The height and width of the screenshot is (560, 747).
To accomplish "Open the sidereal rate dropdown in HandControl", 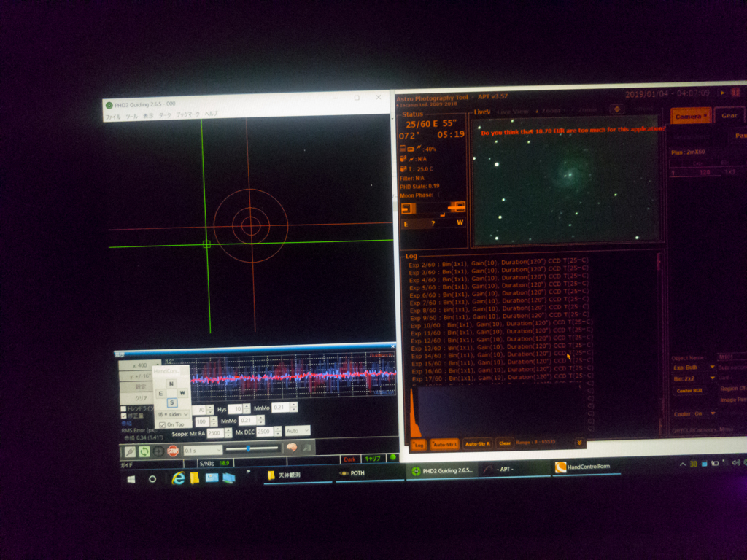I will click(x=172, y=415).
